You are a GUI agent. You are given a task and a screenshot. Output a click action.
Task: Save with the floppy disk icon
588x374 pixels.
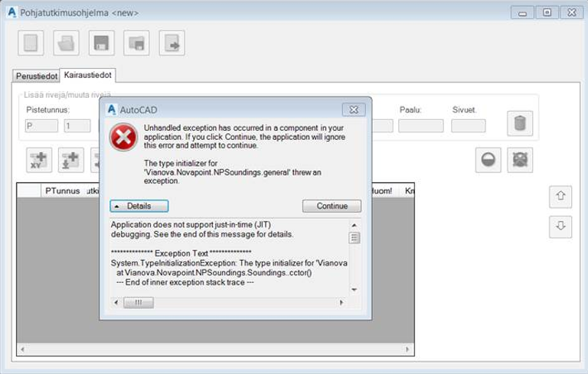(x=101, y=43)
